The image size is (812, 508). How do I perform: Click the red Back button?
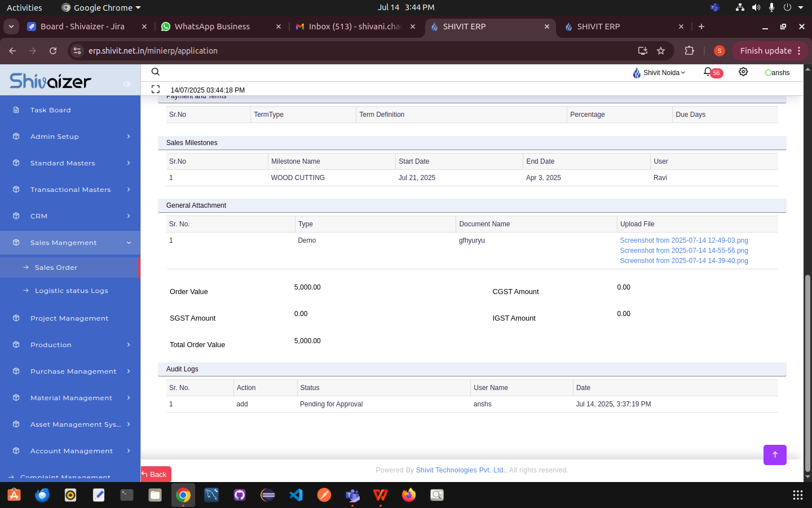point(156,474)
